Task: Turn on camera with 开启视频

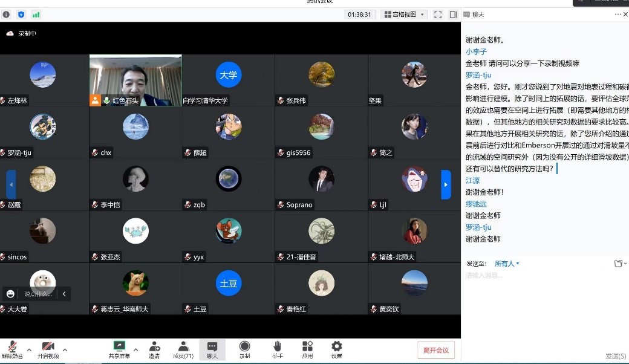Action: pyautogui.click(x=48, y=348)
